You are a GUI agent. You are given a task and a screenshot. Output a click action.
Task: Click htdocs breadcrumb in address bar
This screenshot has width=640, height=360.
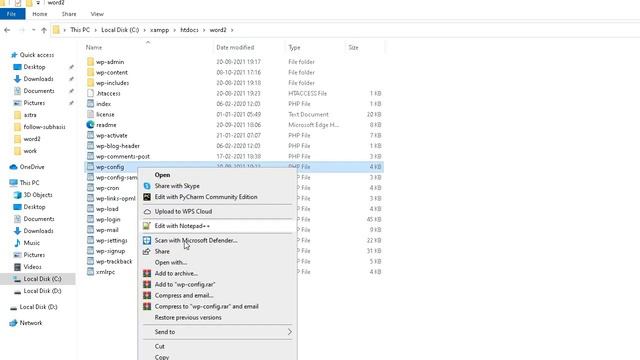point(189,30)
